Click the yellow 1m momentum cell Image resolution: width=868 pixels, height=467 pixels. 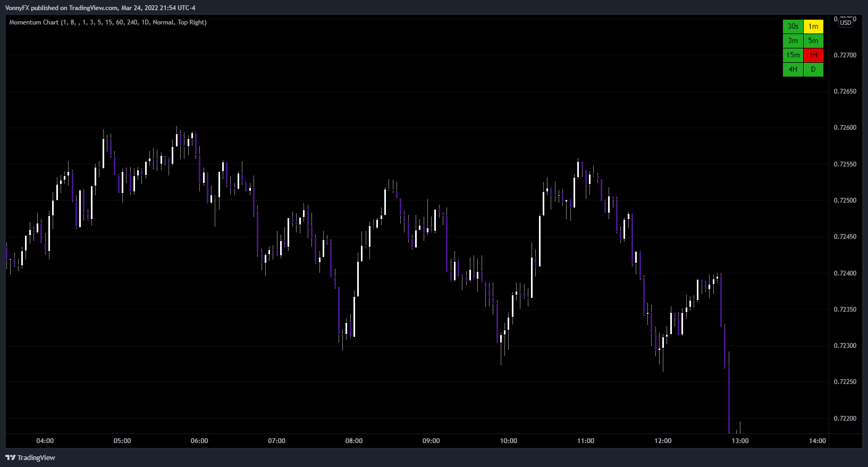tap(813, 27)
